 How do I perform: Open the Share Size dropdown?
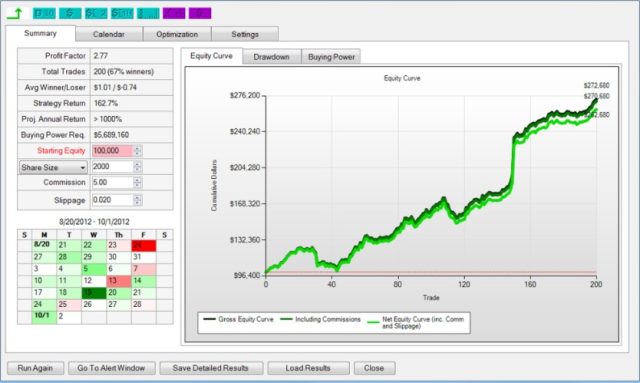click(53, 167)
